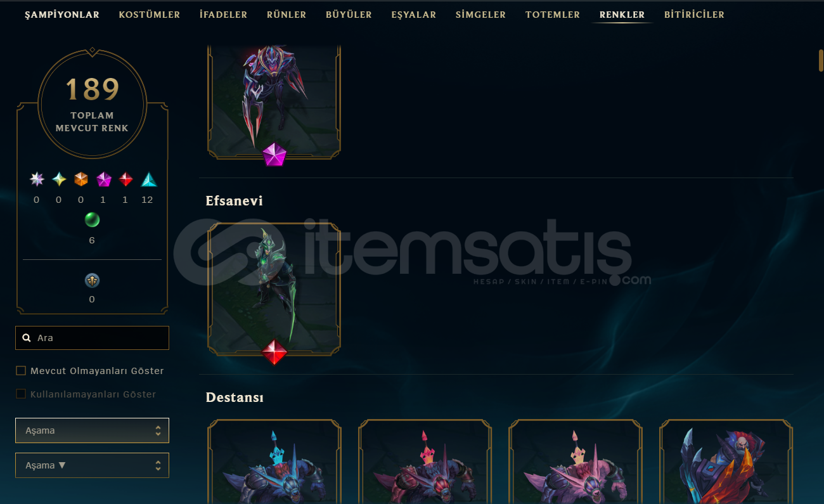This screenshot has width=824, height=504.
Task: Select the green Efsanevi chroma thumbnail
Action: pos(274,288)
